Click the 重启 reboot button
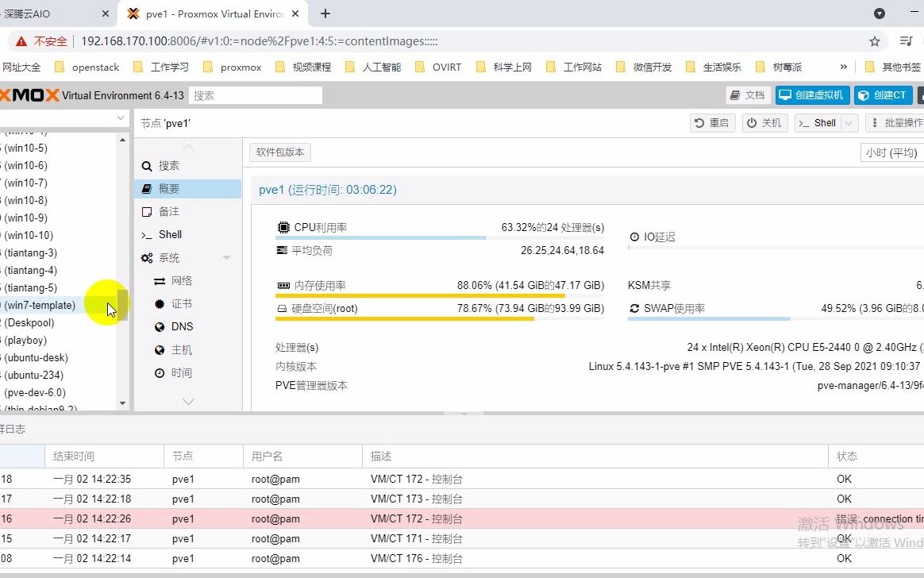924x578 pixels. click(712, 122)
